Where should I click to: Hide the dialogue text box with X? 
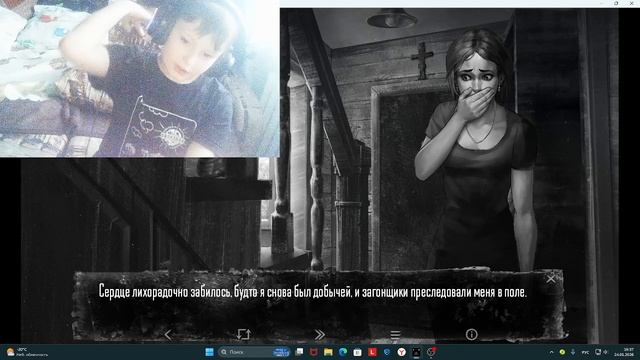coord(551,279)
